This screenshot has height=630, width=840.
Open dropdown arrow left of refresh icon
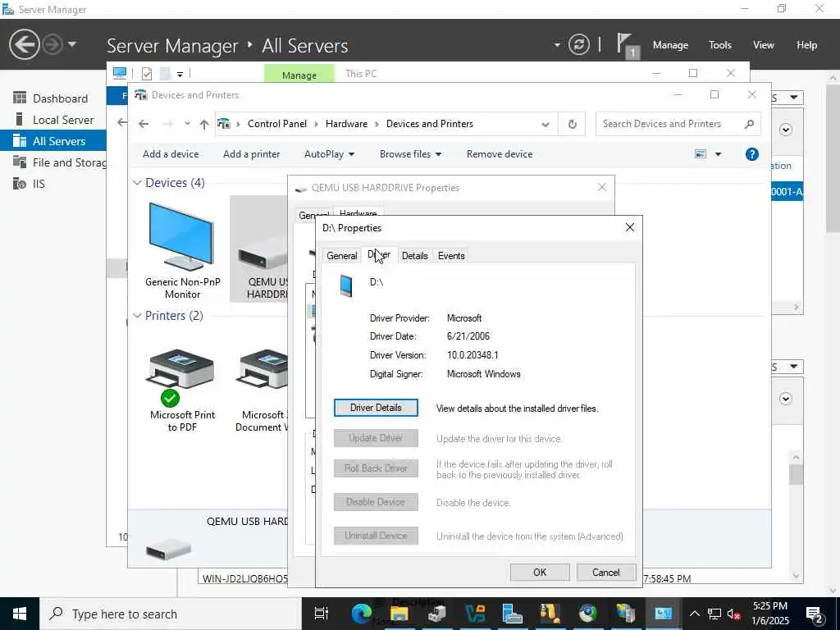pyautogui.click(x=557, y=45)
